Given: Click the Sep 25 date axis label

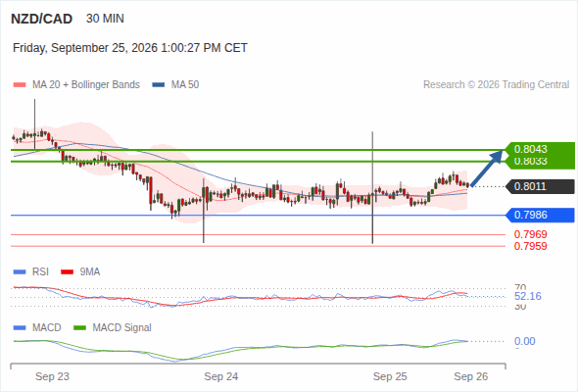Looking at the screenshot, I should tap(390, 376).
